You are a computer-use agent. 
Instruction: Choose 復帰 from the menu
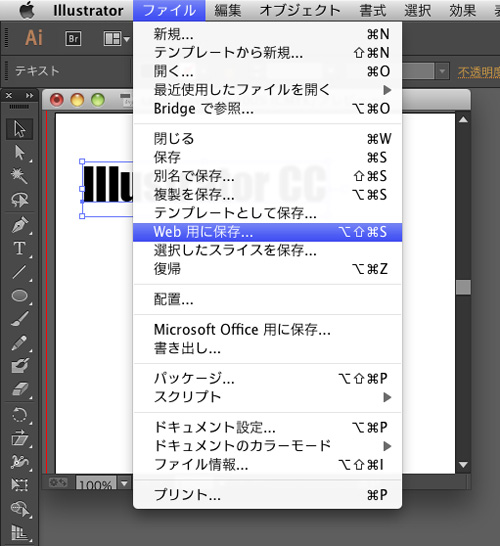(x=267, y=269)
